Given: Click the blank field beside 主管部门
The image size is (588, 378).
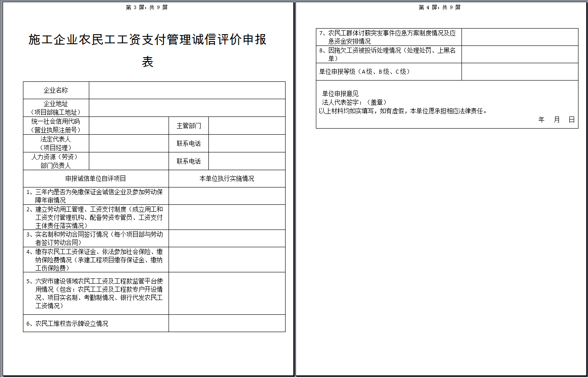Looking at the screenshot, I should [x=247, y=126].
